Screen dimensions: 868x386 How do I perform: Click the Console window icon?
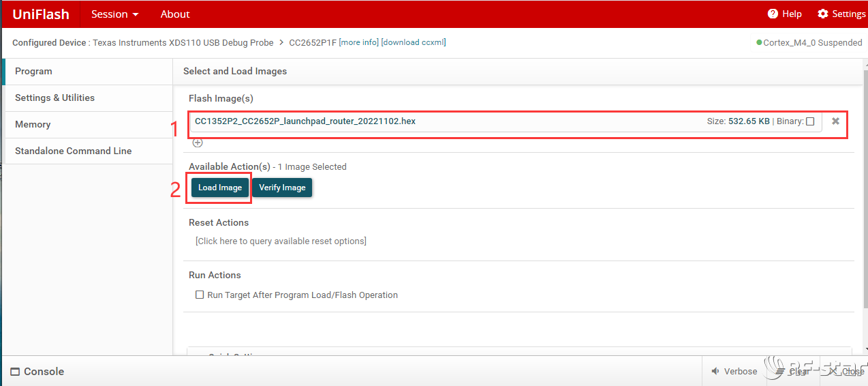point(15,372)
